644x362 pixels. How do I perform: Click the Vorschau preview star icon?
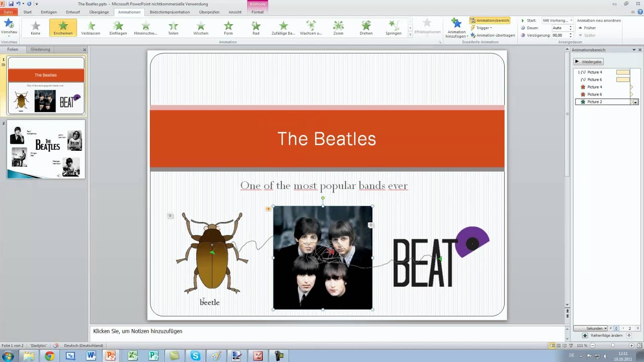(9, 24)
